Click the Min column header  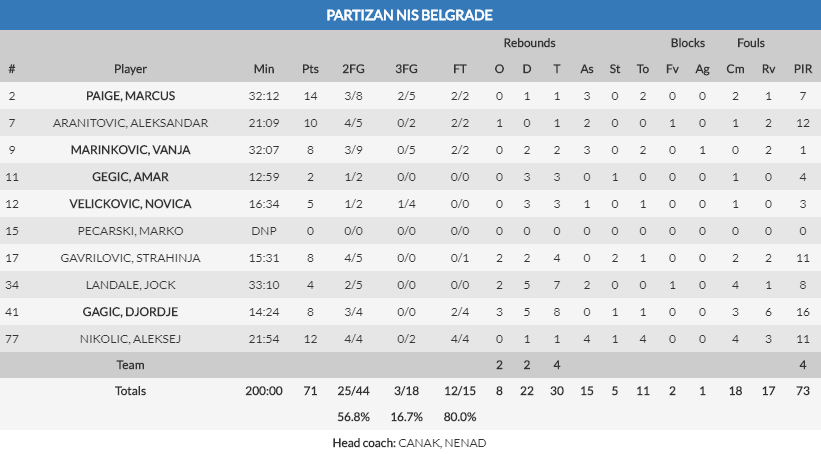(x=264, y=69)
